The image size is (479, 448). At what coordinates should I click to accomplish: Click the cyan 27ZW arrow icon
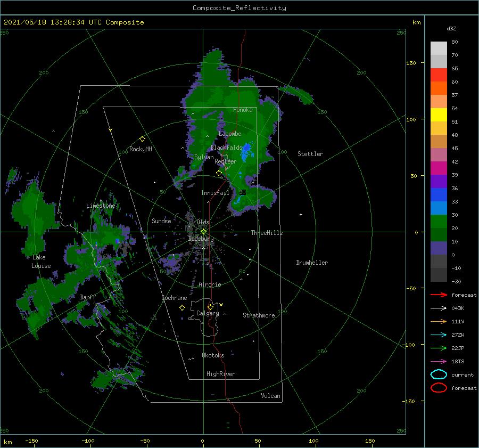click(x=439, y=335)
